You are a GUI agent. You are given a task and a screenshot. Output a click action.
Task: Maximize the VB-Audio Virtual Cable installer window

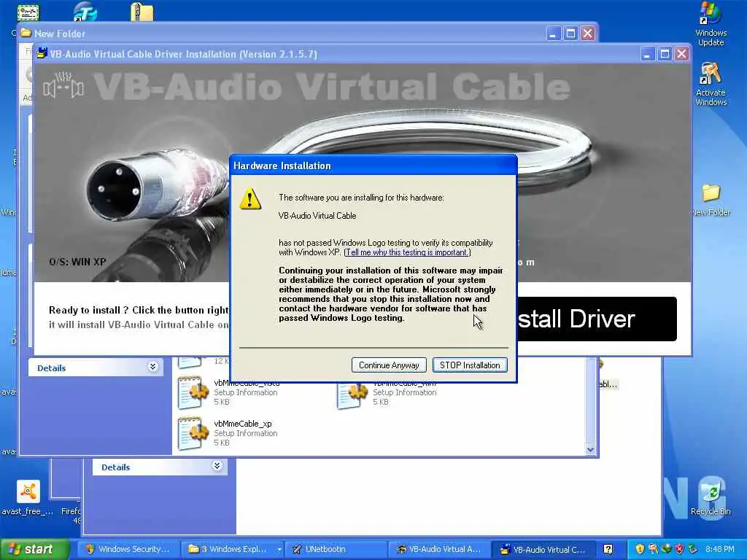pyautogui.click(x=665, y=54)
